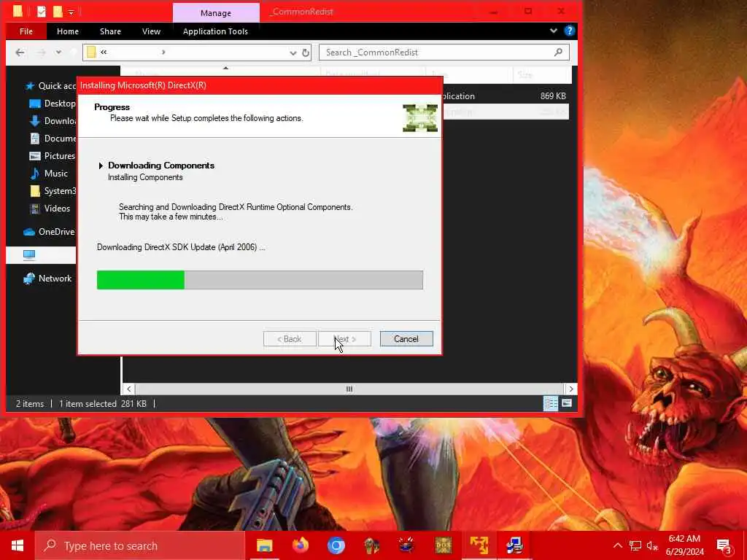Screen dimensions: 747x560
Task: Open the Windows Start menu
Action: click(x=18, y=545)
